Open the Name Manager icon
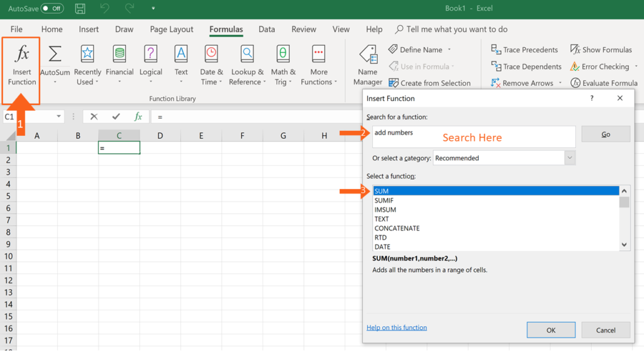Screen dimensions: 644x362 368,54
